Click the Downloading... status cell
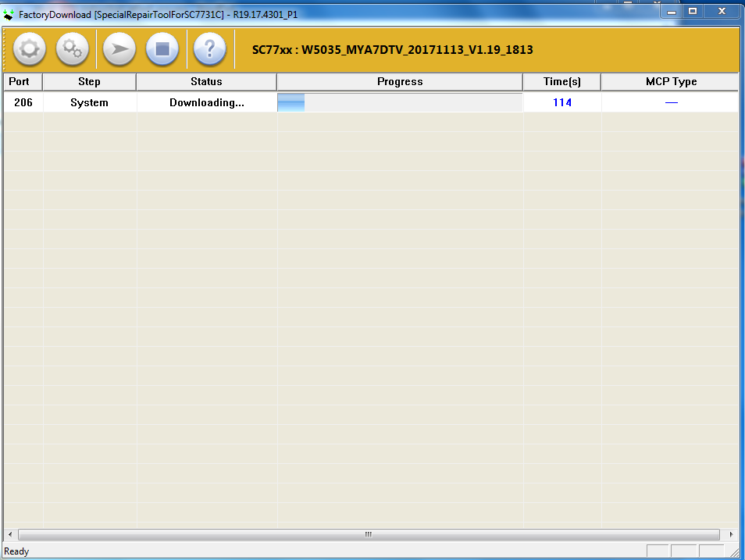This screenshot has height=560, width=745. tap(207, 102)
